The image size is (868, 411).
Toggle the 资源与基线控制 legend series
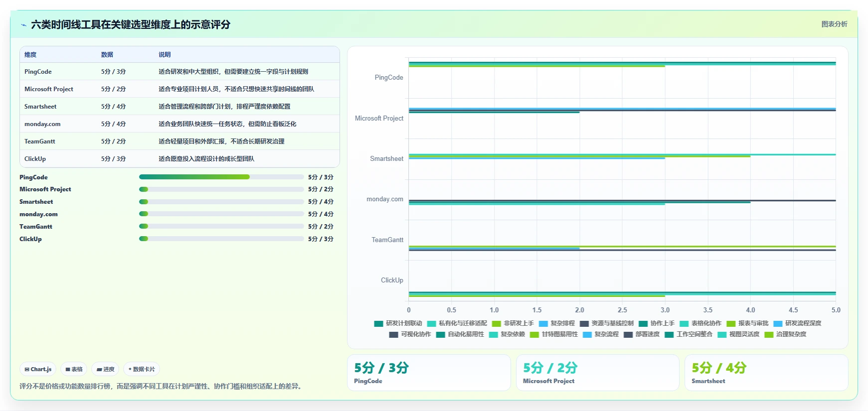point(606,323)
